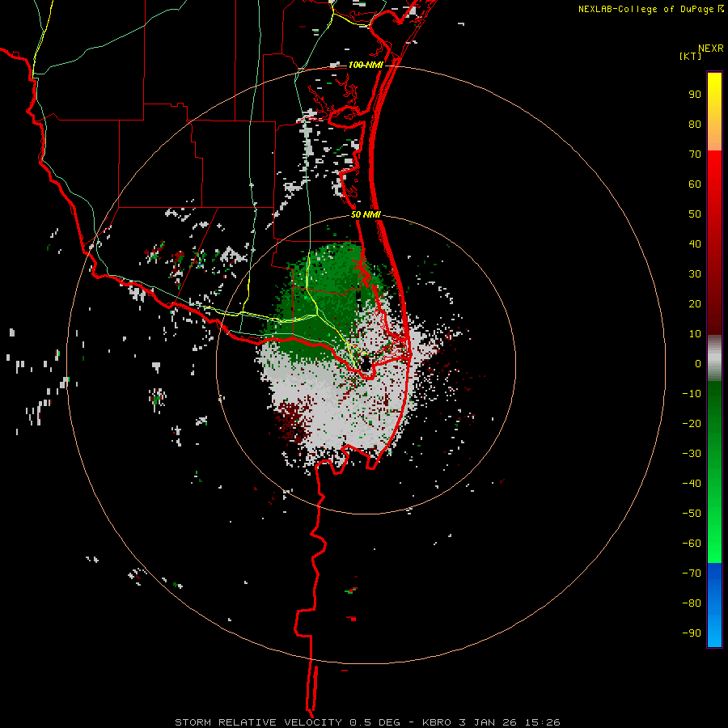Click the NEXLAB-College of DuPage header text

tap(646, 9)
